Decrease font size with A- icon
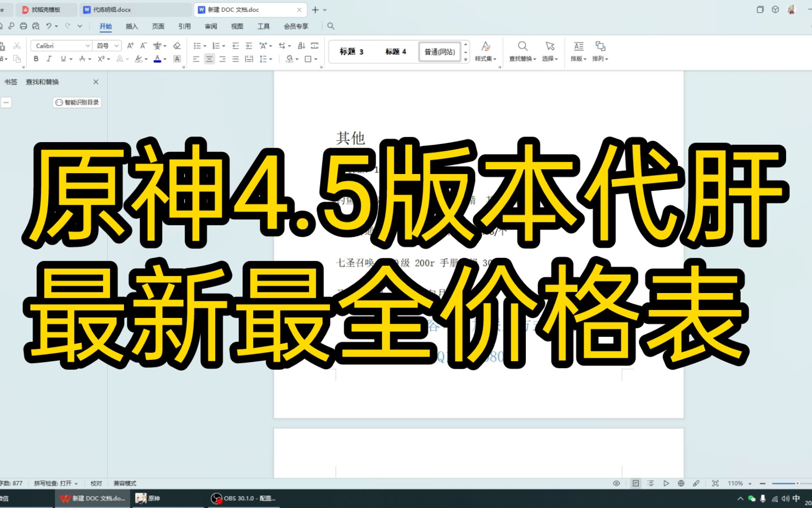The width and height of the screenshot is (812, 508). [143, 46]
